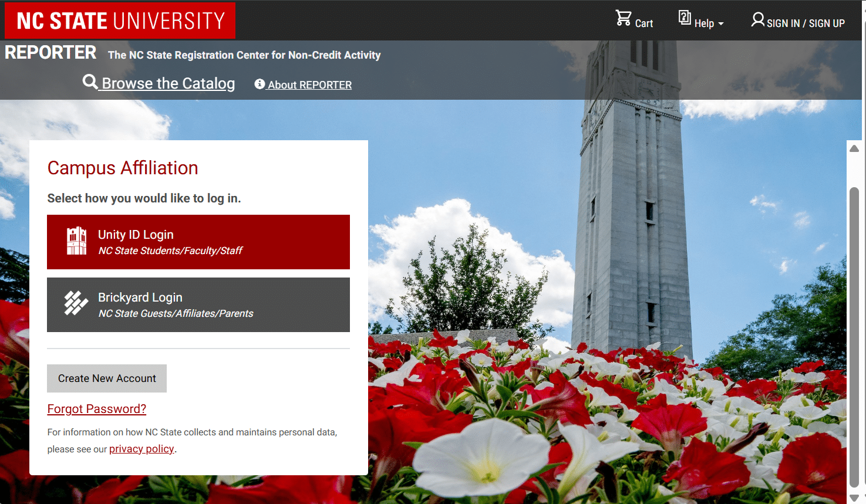Follow the Forgot Password? link
The image size is (866, 504).
tap(97, 409)
